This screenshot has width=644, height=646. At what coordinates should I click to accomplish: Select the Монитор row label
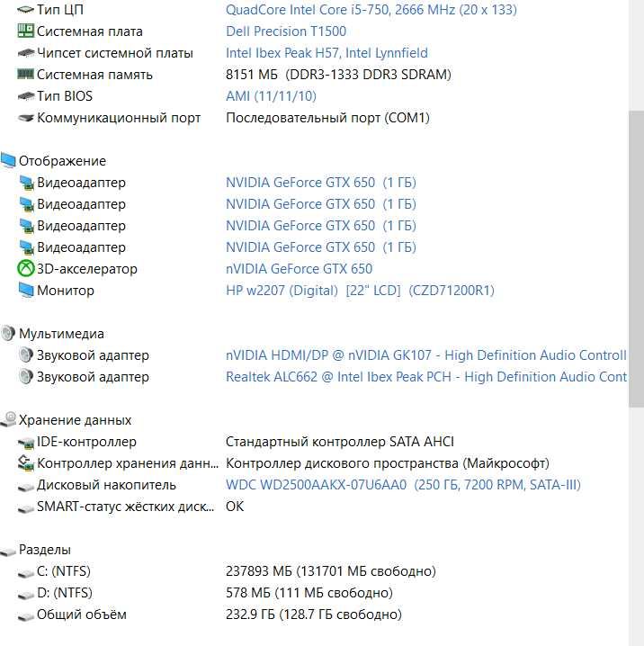66,290
